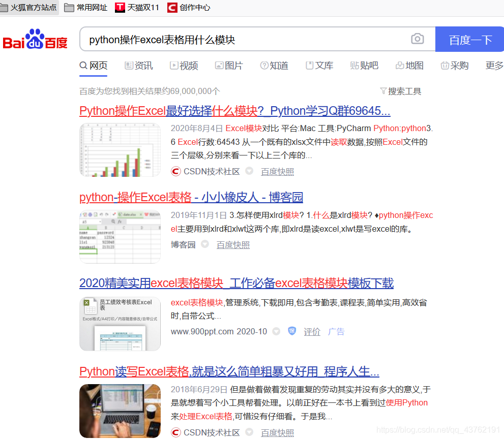This screenshot has height=439, width=504.
Task: Click the blue 保 shield icon
Action: (x=292, y=331)
